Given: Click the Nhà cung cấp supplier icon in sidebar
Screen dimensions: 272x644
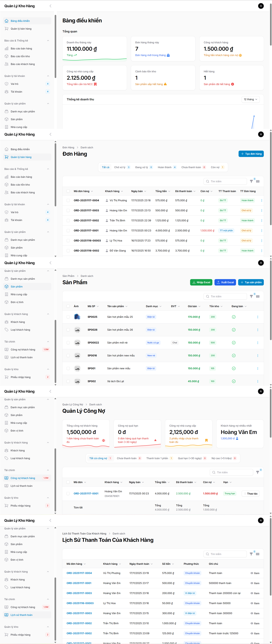Looking at the screenshot, I should [7, 127].
